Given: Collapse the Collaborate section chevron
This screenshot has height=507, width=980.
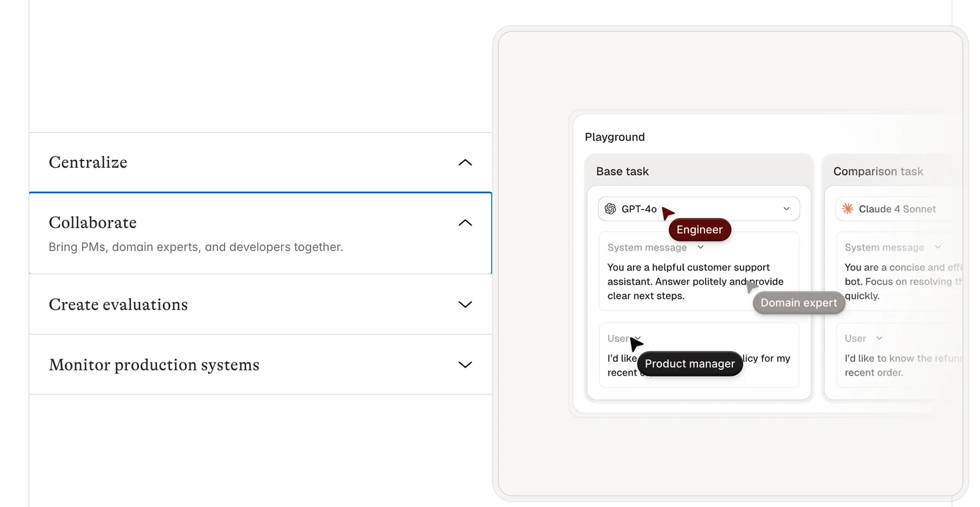Looking at the screenshot, I should pyautogui.click(x=465, y=223).
